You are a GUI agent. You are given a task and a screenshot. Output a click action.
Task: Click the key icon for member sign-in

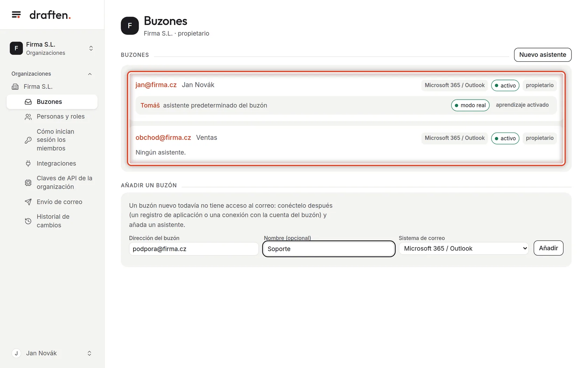(x=28, y=140)
